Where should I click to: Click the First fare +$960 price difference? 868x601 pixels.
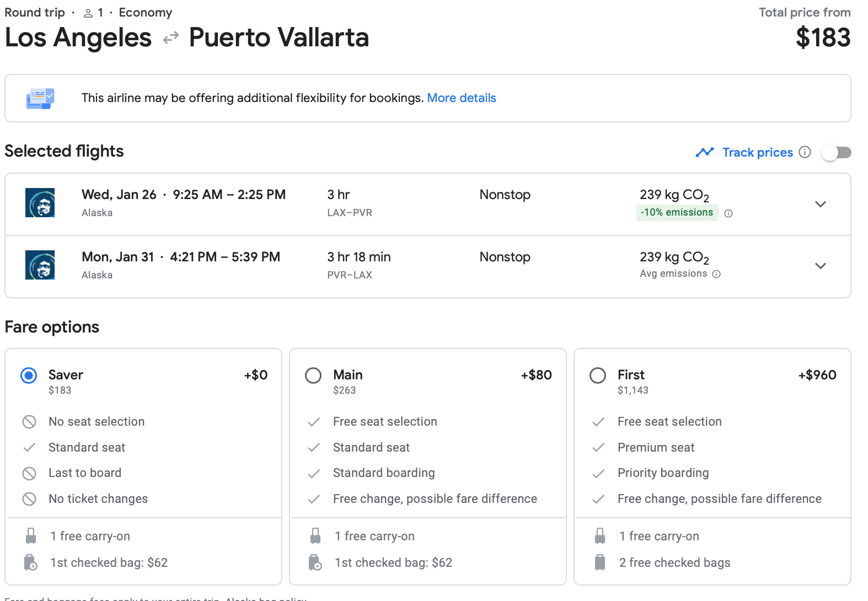point(817,375)
